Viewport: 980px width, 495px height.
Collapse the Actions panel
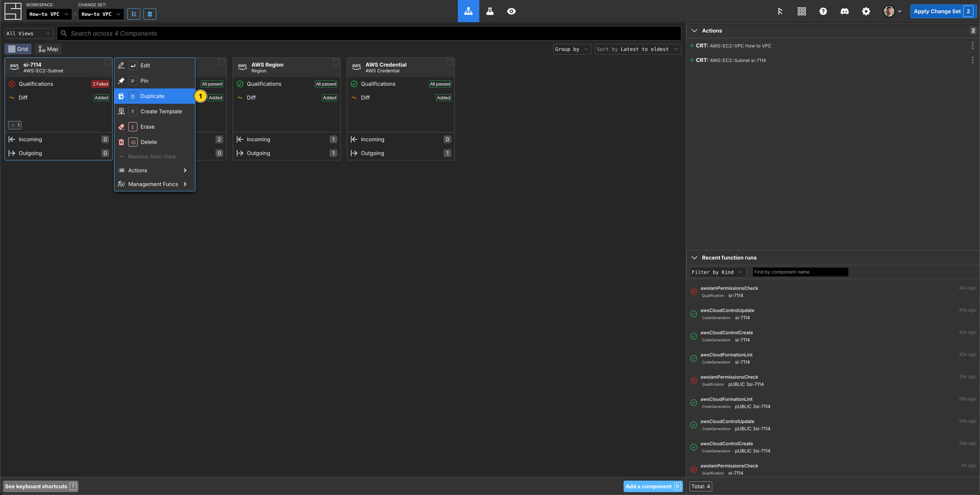click(x=694, y=30)
